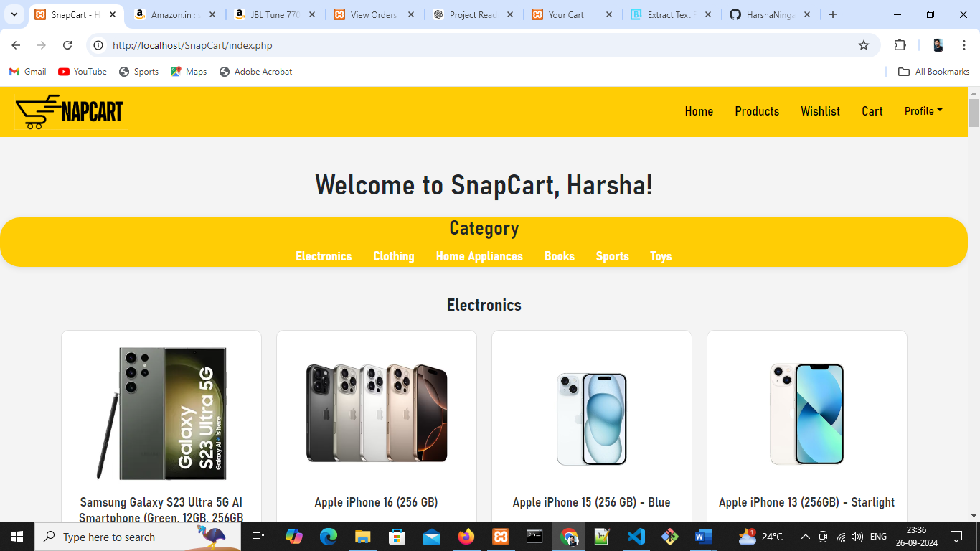Open Visual Studio Code from taskbar
Screen dimensions: 980x551
(x=636, y=537)
